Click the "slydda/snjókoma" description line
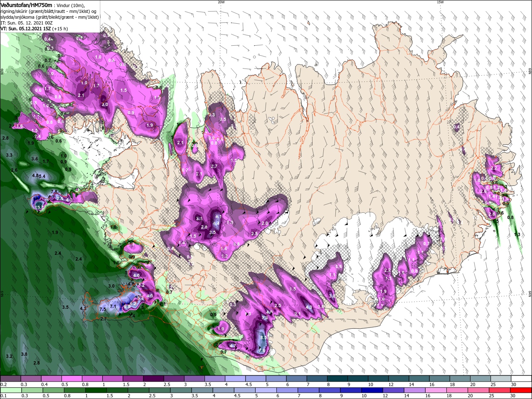532x399 pixels. [50, 17]
